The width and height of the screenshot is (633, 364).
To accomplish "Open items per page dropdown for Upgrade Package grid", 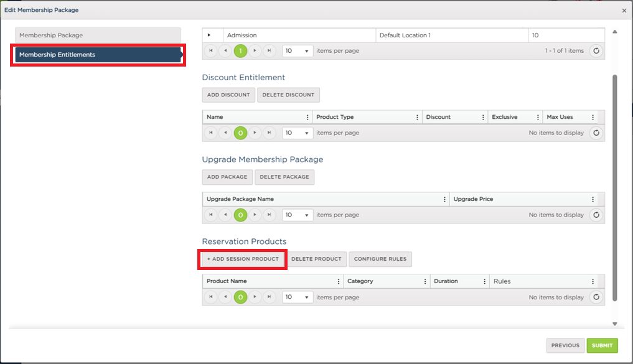I will 298,215.
